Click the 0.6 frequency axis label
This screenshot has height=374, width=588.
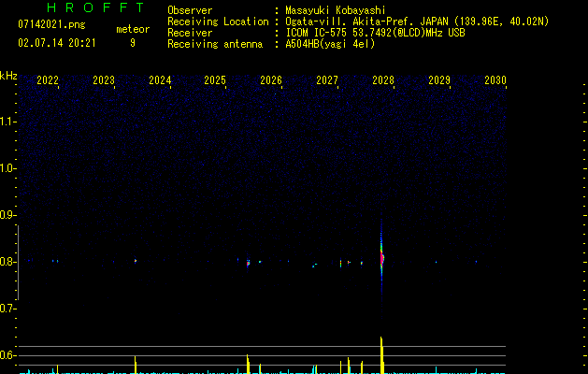(7, 355)
